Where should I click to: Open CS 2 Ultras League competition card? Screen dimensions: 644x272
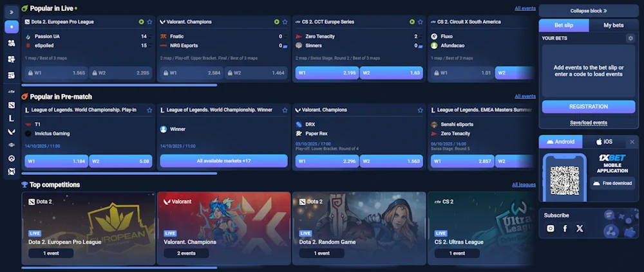pyautogui.click(x=480, y=228)
